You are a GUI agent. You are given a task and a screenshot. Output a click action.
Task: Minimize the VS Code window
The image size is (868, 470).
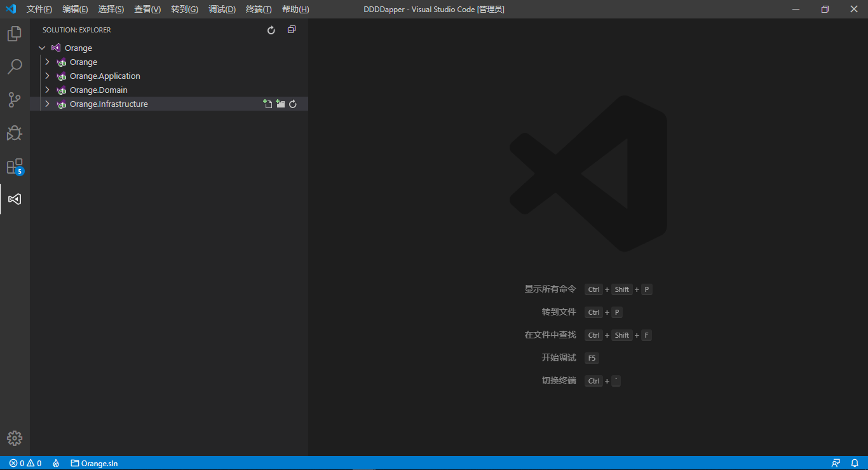click(796, 9)
